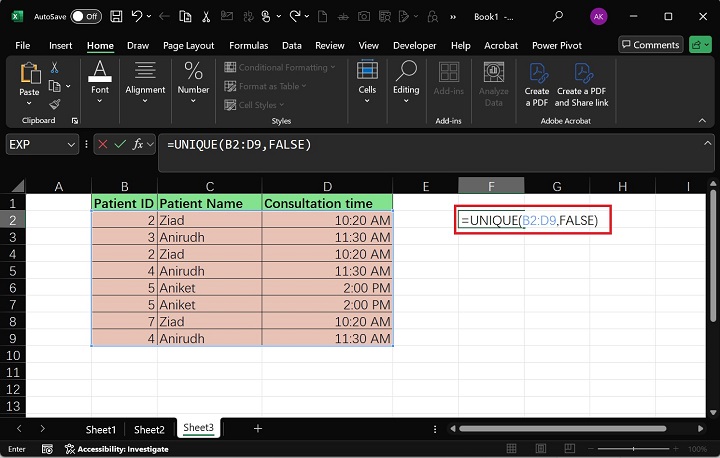Open the Paste dropdown menu
720x458 pixels.
[29, 104]
